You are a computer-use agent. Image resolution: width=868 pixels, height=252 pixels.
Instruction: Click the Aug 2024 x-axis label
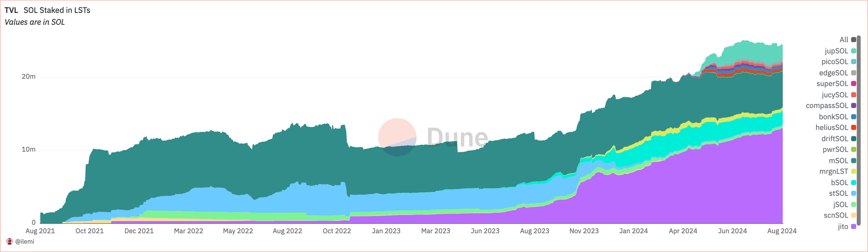click(x=782, y=231)
